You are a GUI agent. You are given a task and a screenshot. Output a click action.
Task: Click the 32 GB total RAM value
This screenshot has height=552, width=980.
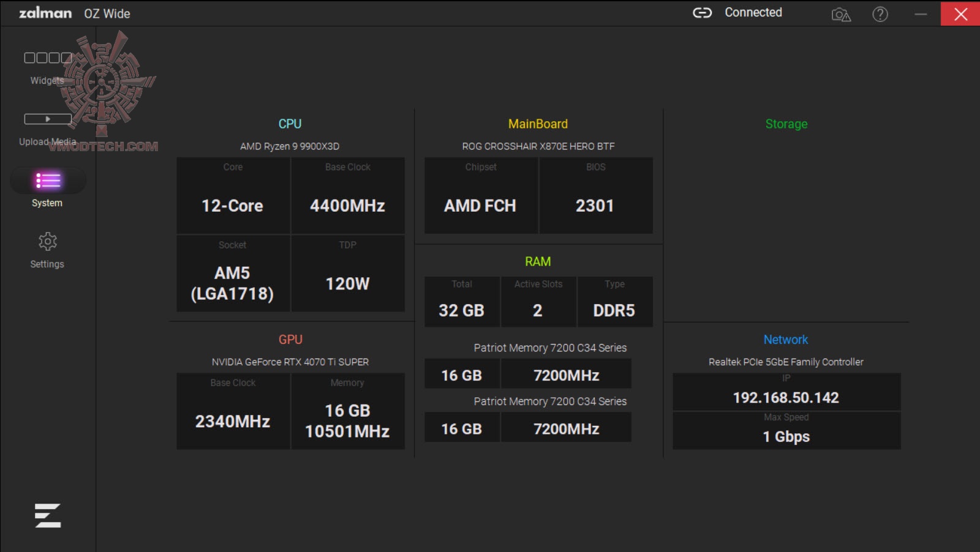[461, 311]
